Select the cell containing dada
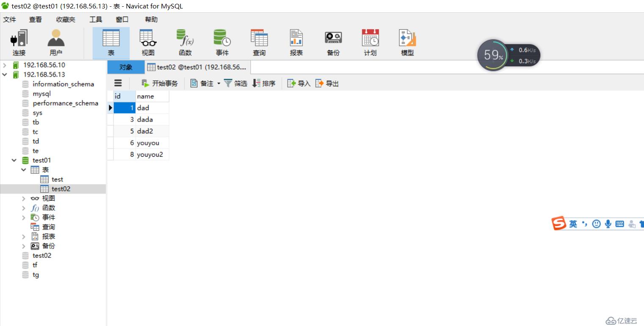The image size is (644, 326). coord(152,119)
